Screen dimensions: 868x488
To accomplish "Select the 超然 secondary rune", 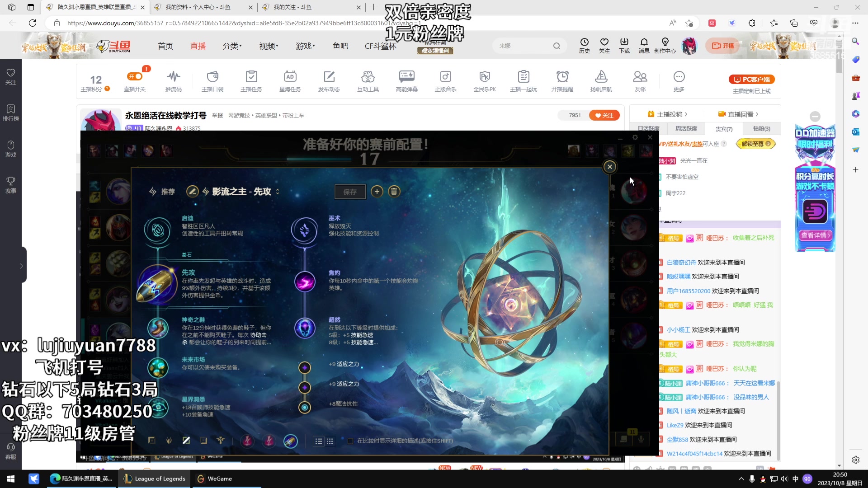I will (x=305, y=328).
